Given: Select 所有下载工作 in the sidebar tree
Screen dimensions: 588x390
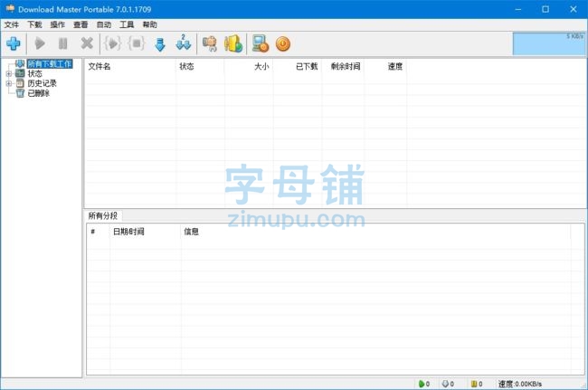Looking at the screenshot, I should coord(49,64).
